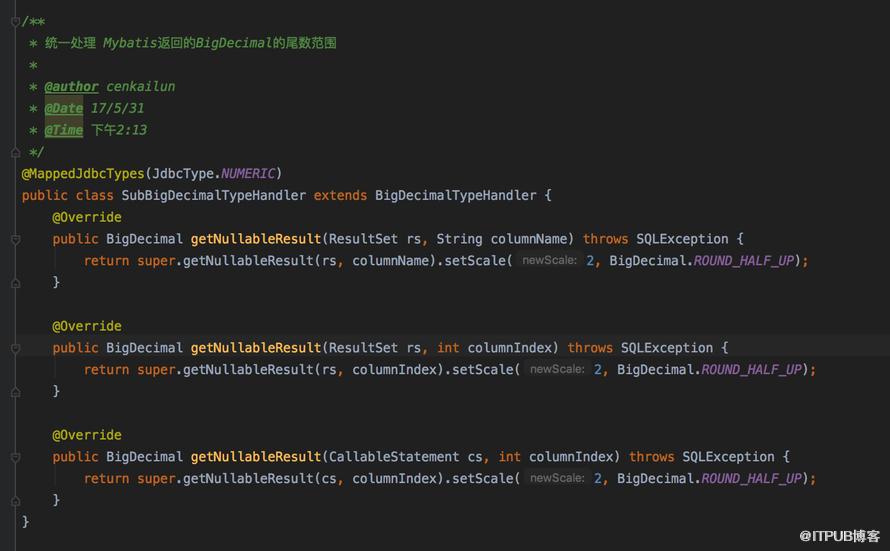Click the @MappedJdbcTypes annotation
The width and height of the screenshot is (890, 551).
point(83,174)
